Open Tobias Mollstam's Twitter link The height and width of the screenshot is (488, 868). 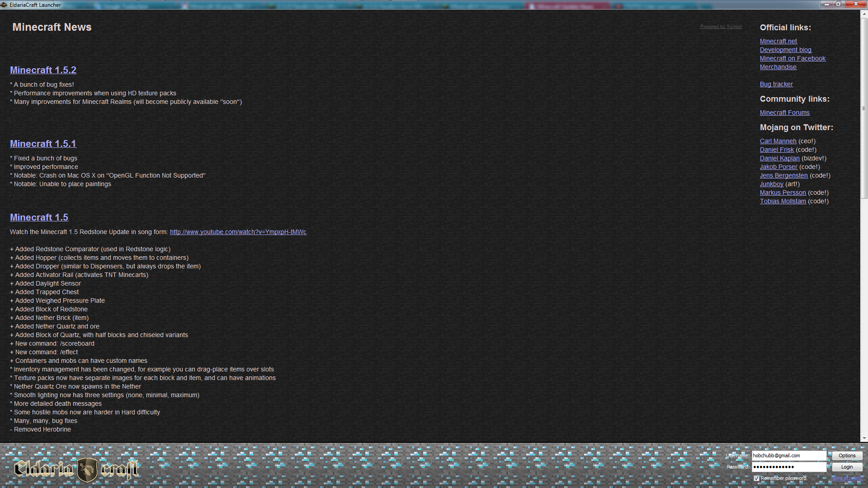coord(783,201)
